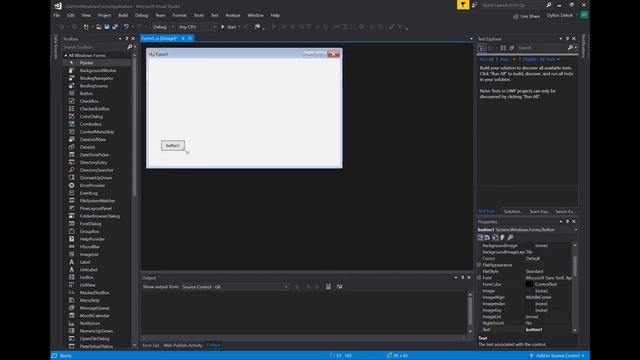The width and height of the screenshot is (640, 360).
Task: Close the Form1.cs [Design] tab
Action: [190, 38]
